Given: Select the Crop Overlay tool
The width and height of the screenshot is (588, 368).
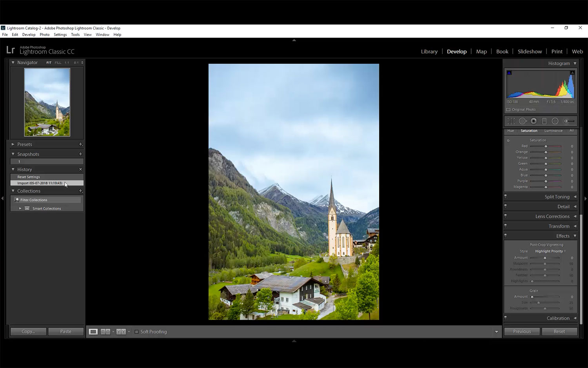Looking at the screenshot, I should pyautogui.click(x=511, y=121).
